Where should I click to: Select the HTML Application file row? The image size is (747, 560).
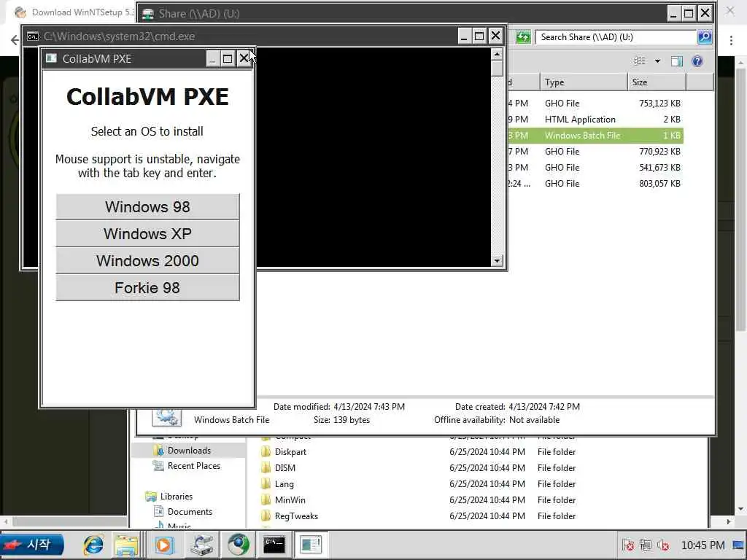(x=594, y=120)
